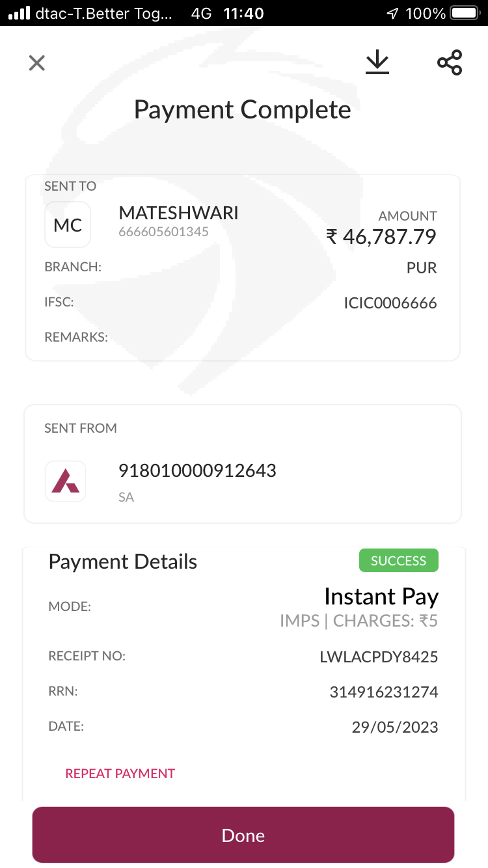The image size is (488, 868).
Task: Tap the location arrow status icon
Action: pos(392,13)
